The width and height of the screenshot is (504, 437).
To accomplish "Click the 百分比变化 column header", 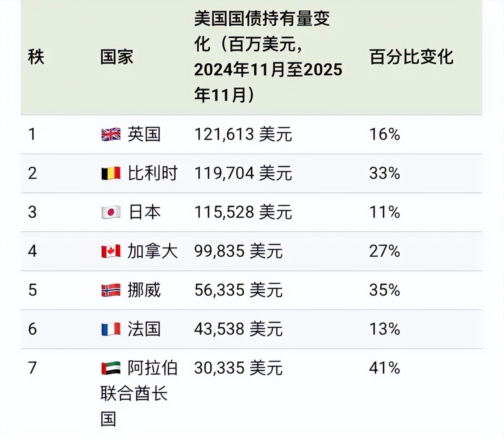I will (x=411, y=57).
